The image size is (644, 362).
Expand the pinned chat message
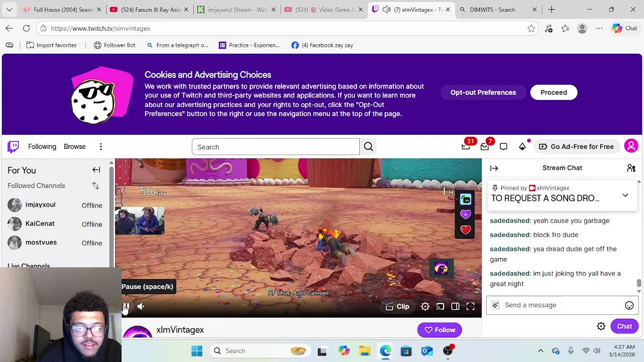(625, 195)
